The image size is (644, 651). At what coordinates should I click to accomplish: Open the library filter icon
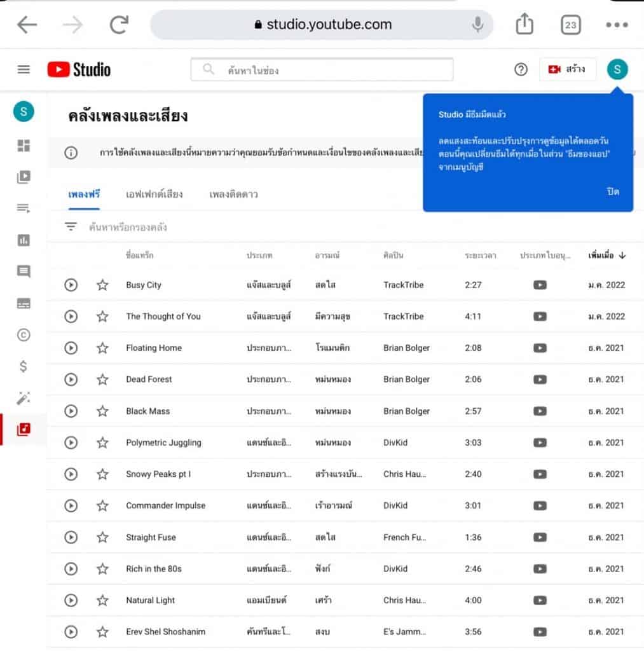tap(71, 227)
